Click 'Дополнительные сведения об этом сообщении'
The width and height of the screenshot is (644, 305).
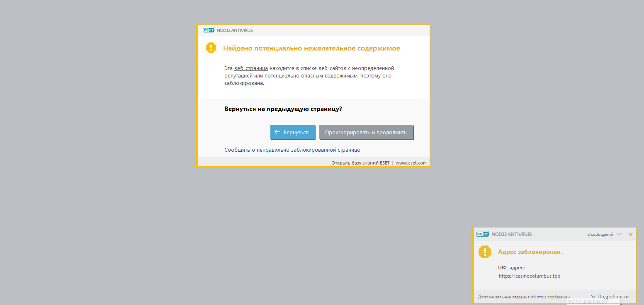point(523,297)
